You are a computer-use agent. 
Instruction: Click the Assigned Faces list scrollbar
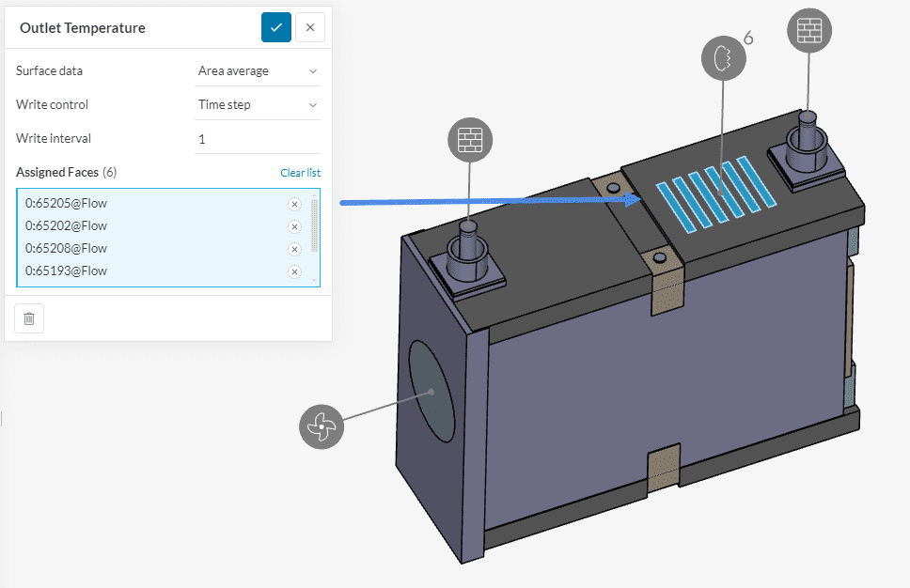click(x=314, y=225)
